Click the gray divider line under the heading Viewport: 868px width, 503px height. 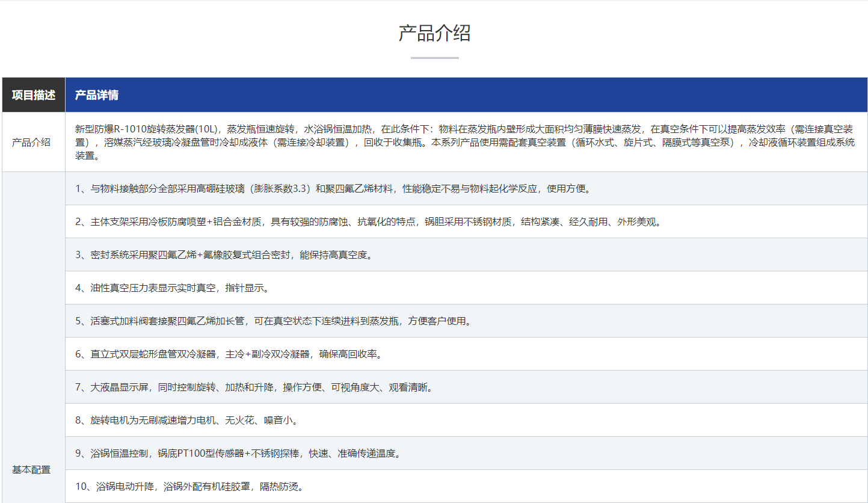434,58
